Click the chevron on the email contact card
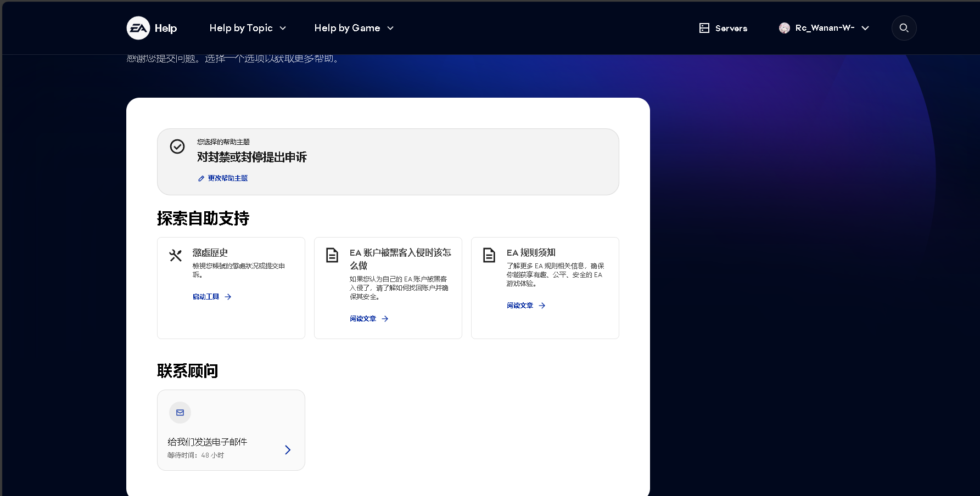This screenshot has width=980, height=496. 288,450
